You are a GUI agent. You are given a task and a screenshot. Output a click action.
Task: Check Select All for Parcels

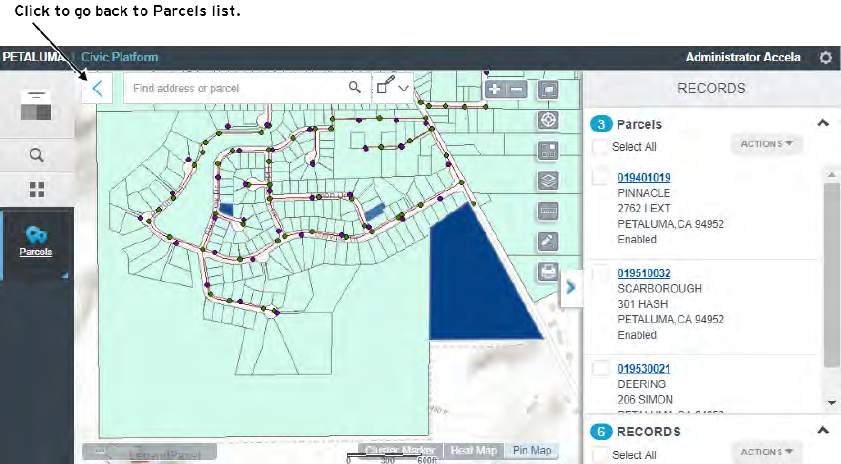(x=600, y=146)
